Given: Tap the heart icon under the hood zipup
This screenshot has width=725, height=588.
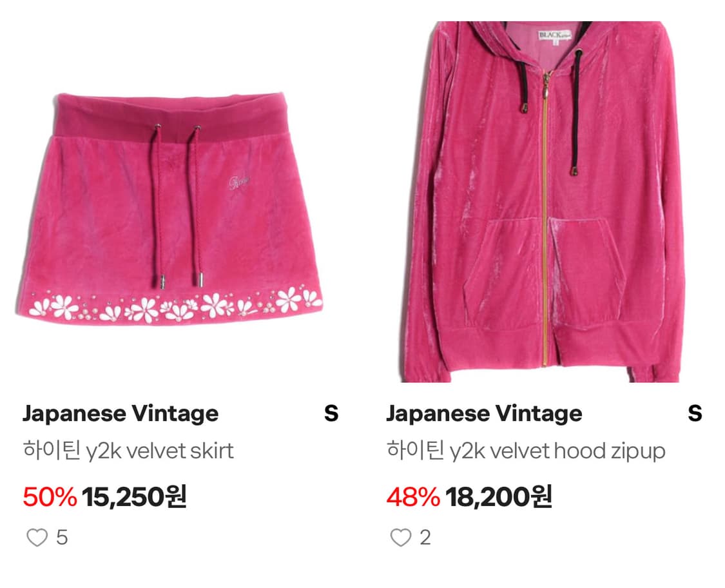Looking at the screenshot, I should [401, 537].
